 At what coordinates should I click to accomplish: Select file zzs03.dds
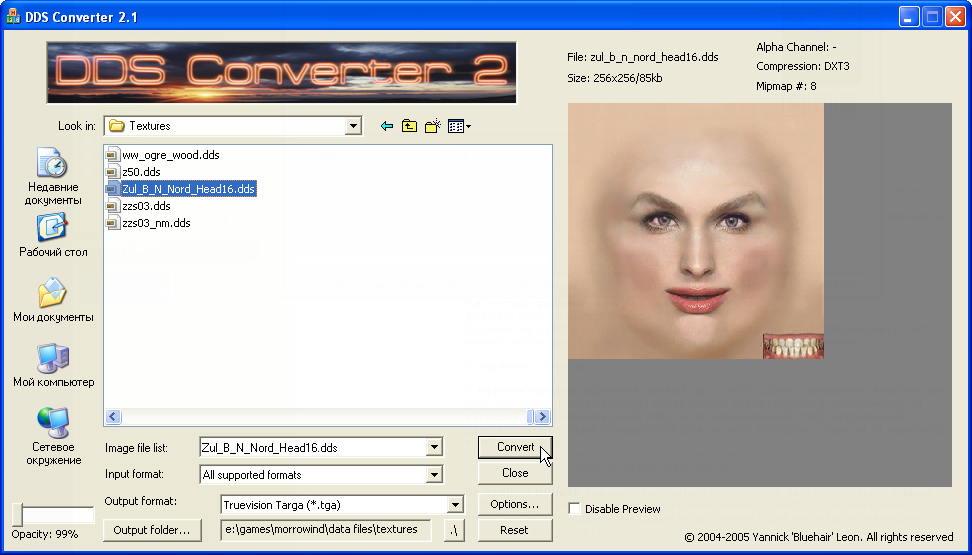146,206
